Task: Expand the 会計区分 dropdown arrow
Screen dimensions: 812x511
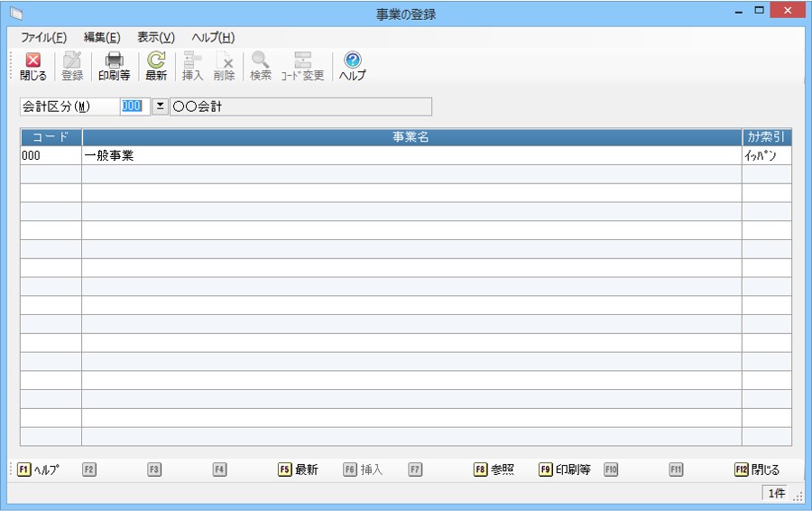Action: pyautogui.click(x=160, y=107)
